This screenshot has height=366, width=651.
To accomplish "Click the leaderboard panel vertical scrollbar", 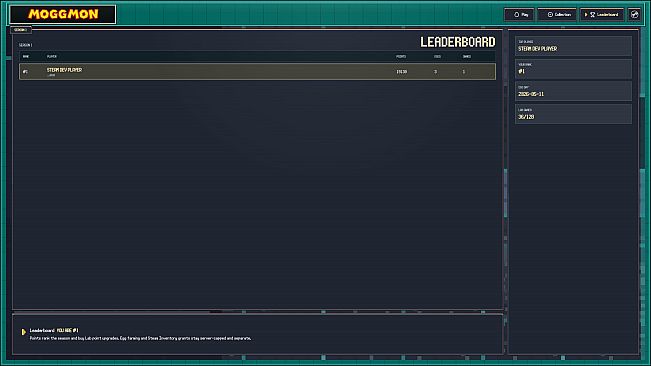I will pos(506,193).
